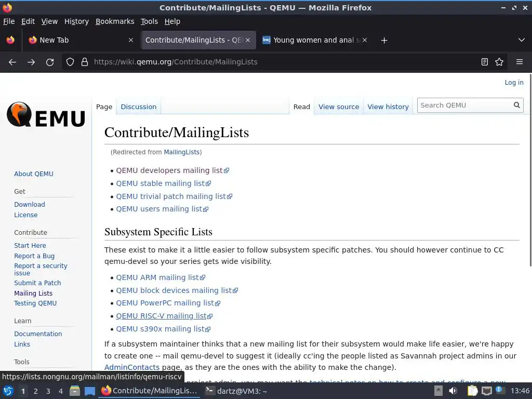The height and width of the screenshot is (399, 532).
Task: Click the search magnifier in QEMU search
Action: [x=517, y=105]
